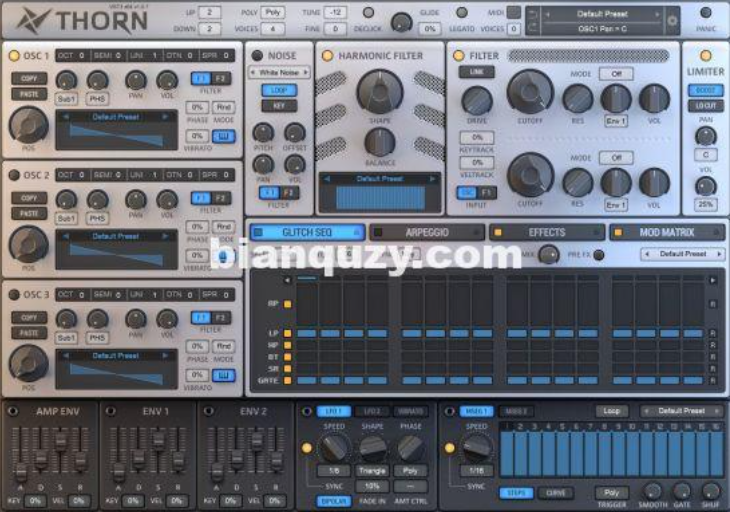Image resolution: width=730 pixels, height=512 pixels.
Task: Open preset settings gear icon
Action: pos(672,21)
